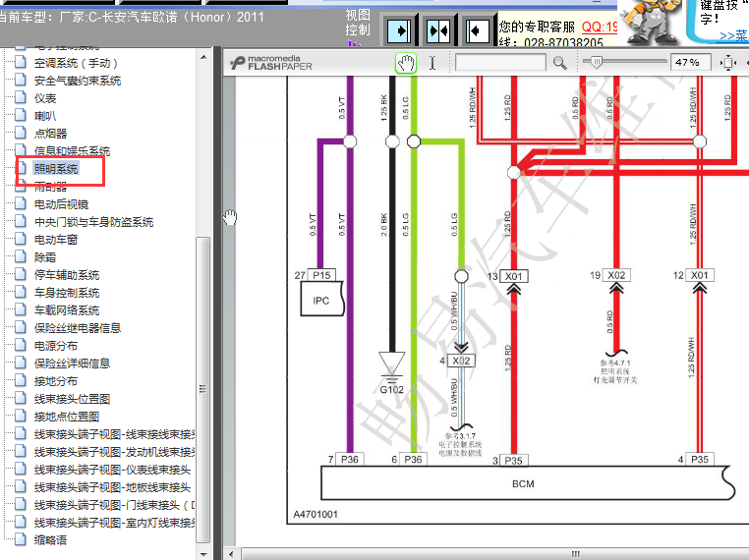The image size is (749, 560).
Task: Click the A4701001 diagram code
Action: click(316, 514)
